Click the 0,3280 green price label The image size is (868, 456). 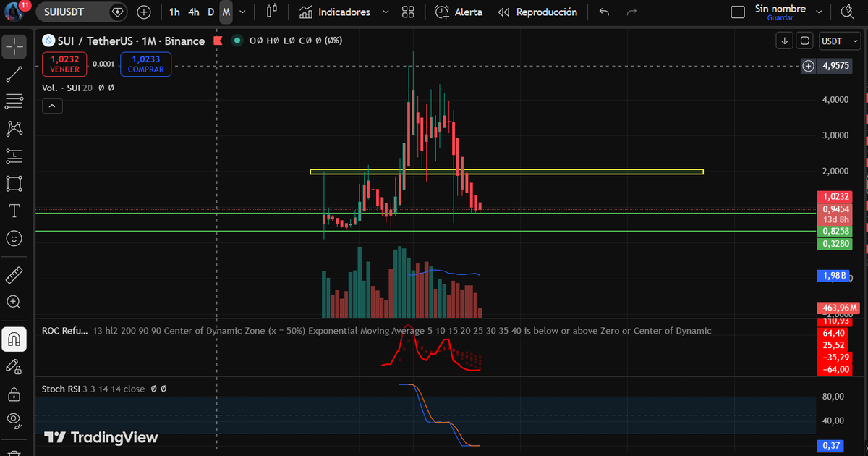click(x=835, y=243)
